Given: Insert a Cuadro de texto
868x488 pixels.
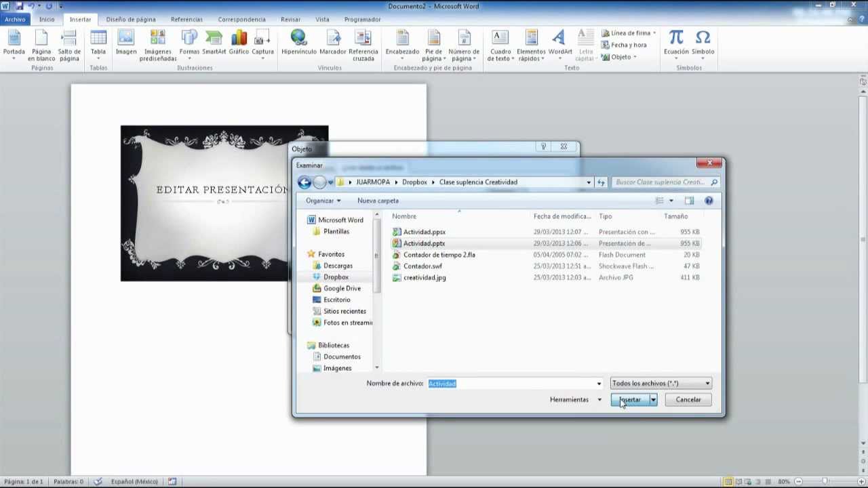Looking at the screenshot, I should click(x=500, y=45).
